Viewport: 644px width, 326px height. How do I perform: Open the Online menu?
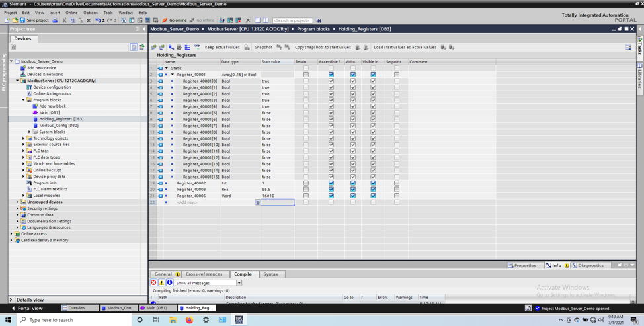coord(71,13)
